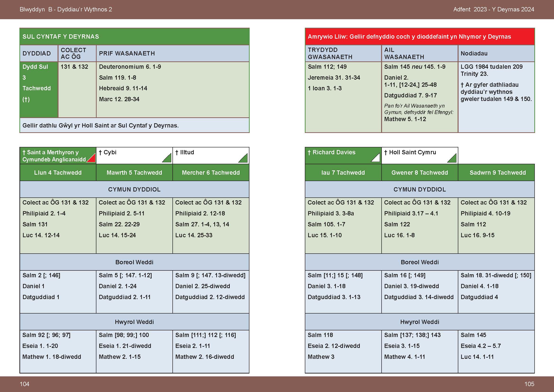The image size is (554, 392).
Task: Click the left-page CYMUN DYDDIOL section bar
Action: point(134,190)
